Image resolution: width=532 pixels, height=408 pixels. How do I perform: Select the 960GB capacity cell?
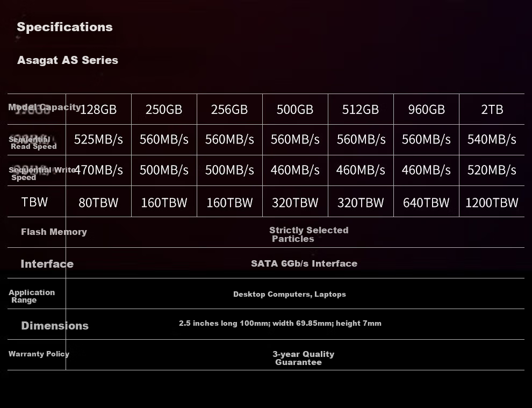(x=427, y=109)
